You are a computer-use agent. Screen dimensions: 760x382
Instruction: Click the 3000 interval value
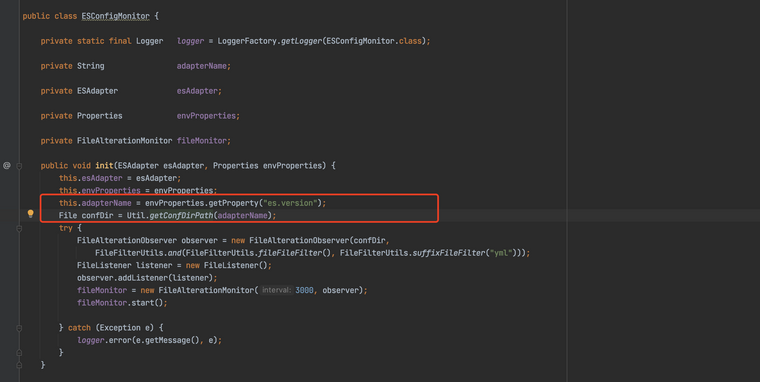click(304, 290)
